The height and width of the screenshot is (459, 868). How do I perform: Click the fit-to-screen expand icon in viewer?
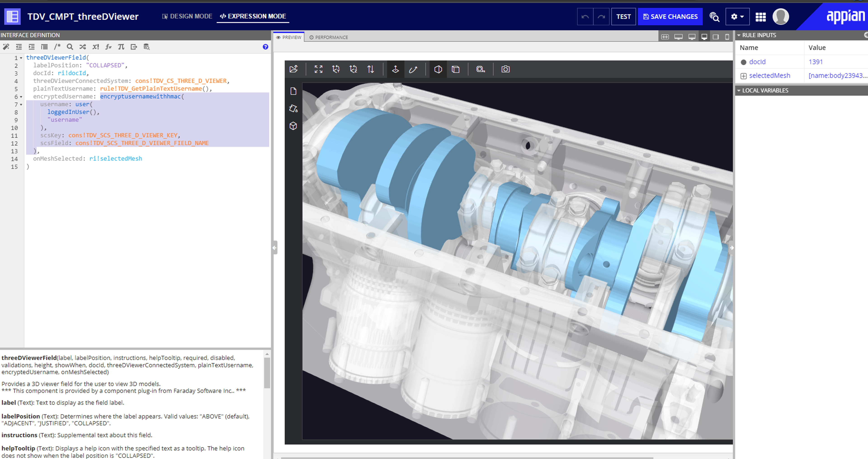[318, 69]
